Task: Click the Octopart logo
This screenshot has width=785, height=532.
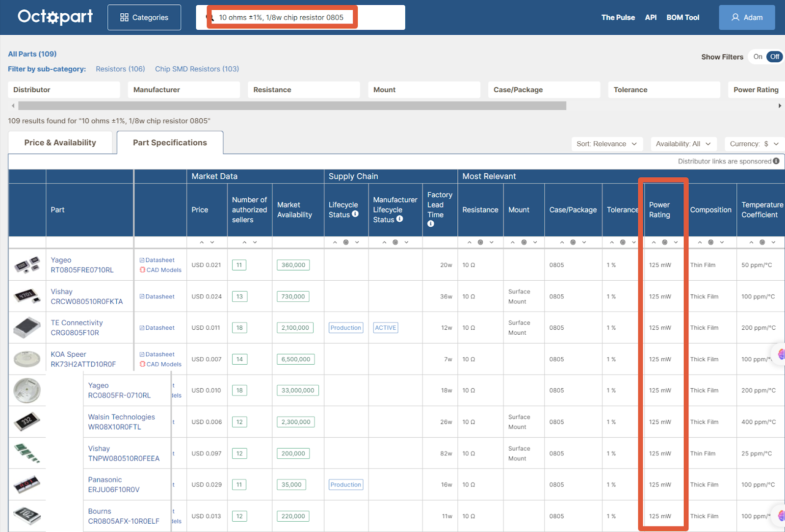Action: tap(55, 17)
